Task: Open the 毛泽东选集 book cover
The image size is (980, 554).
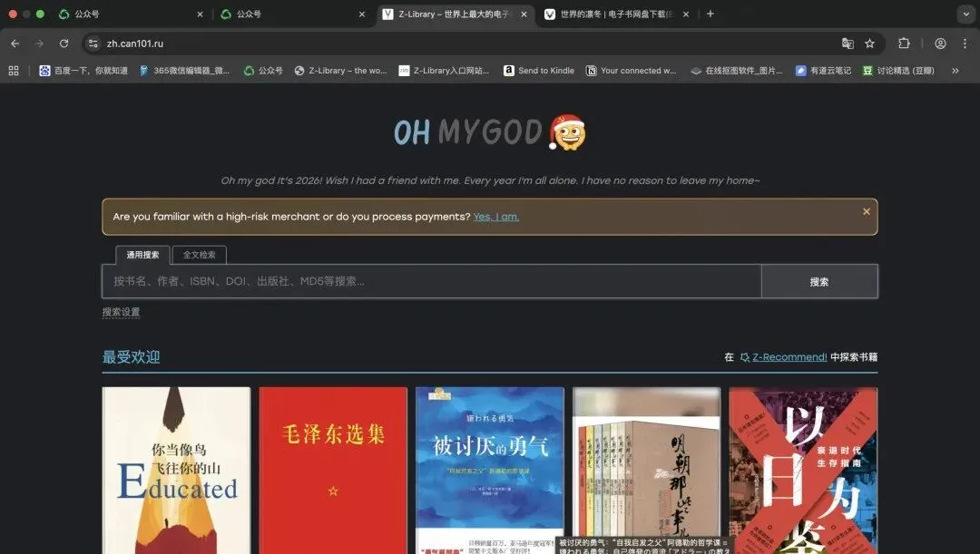Action: coord(333,471)
